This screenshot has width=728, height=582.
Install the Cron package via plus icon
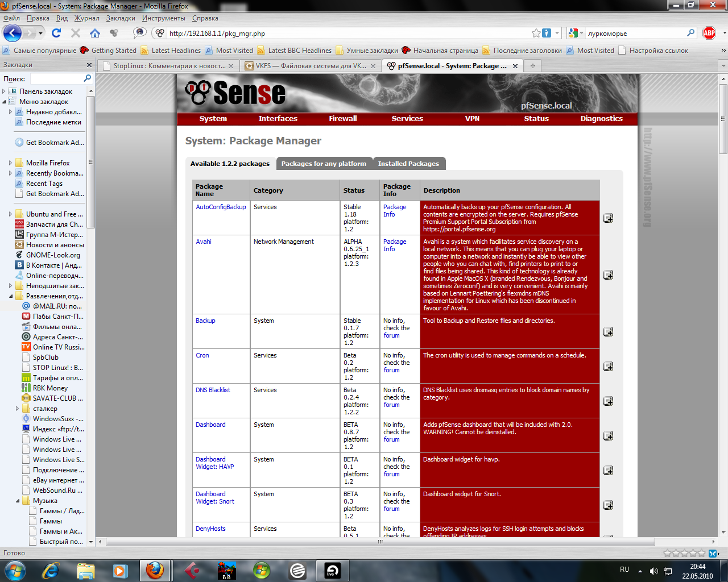pos(608,367)
